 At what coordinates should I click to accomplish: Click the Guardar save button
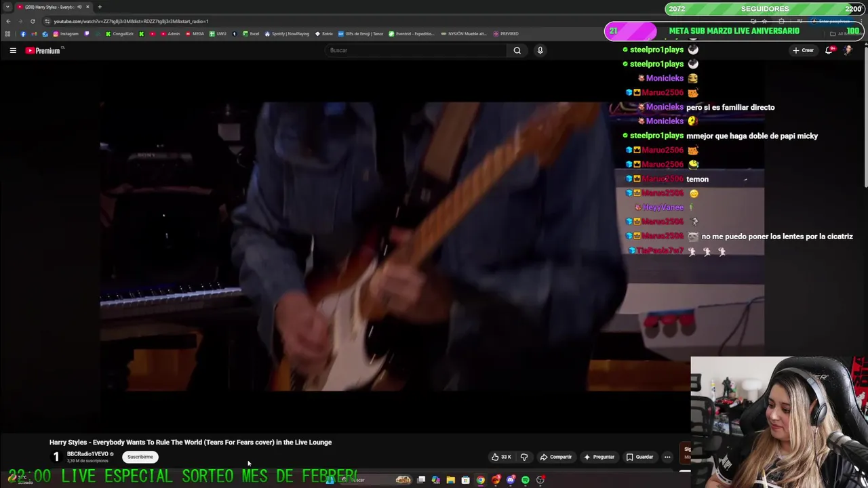coord(639,457)
